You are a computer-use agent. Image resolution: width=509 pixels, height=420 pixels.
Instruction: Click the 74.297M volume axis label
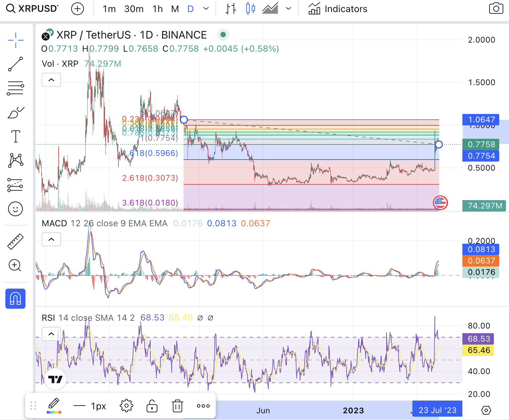(x=485, y=205)
